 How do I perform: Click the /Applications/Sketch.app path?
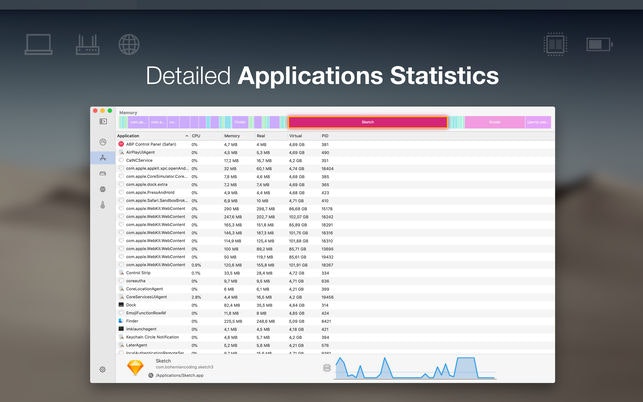180,375
